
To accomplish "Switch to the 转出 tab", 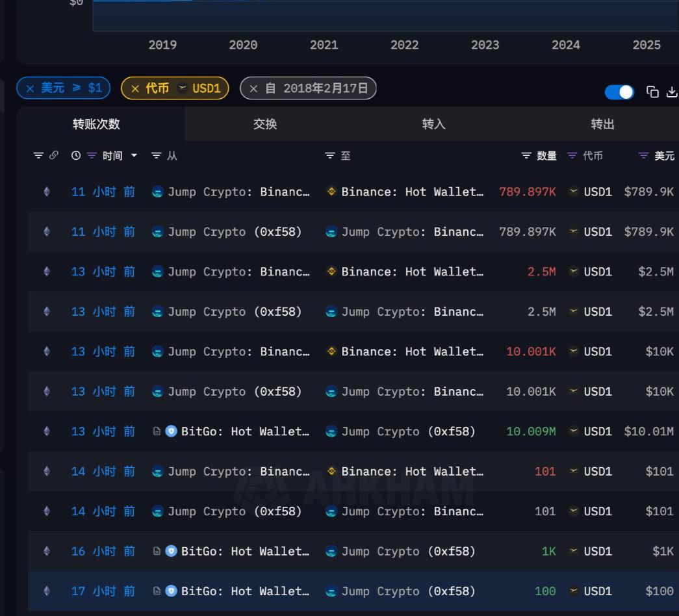I will 602,124.
